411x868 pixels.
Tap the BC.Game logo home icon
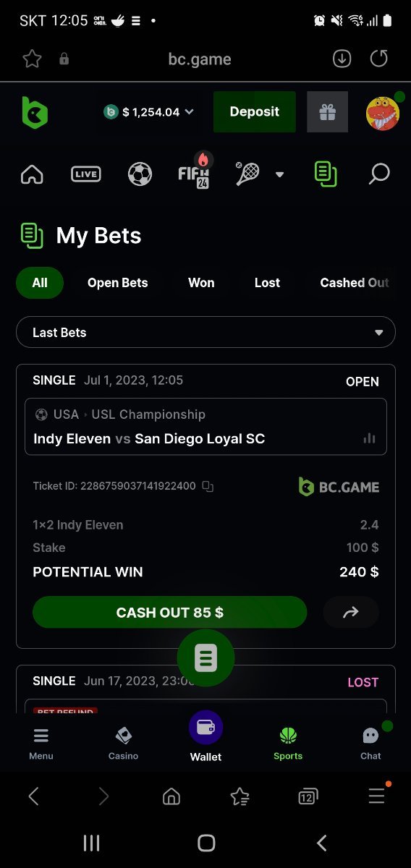34,112
